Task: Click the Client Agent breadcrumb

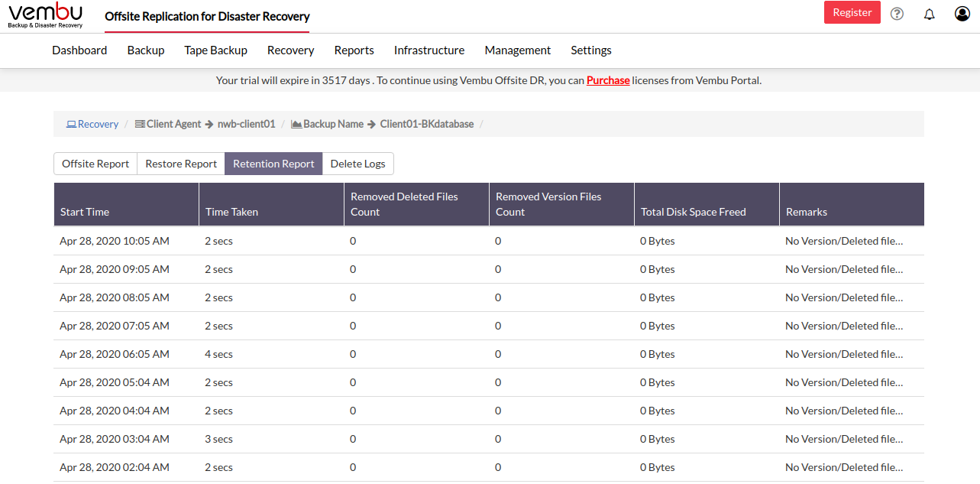Action: [x=168, y=124]
